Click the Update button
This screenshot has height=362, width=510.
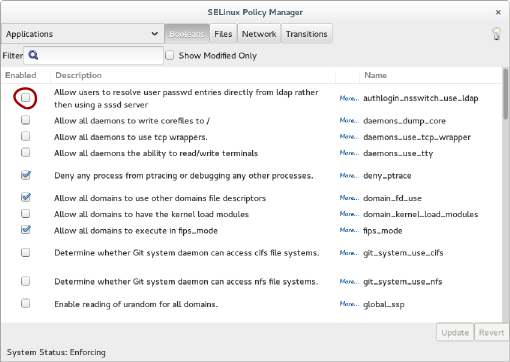455,332
